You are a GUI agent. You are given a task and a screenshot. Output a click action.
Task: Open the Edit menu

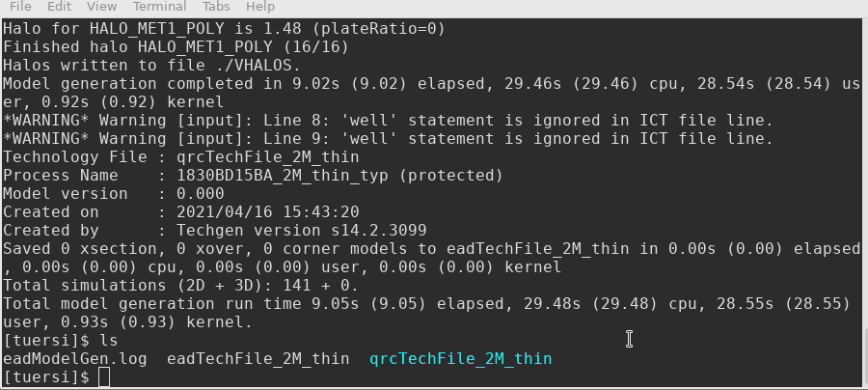pyautogui.click(x=60, y=7)
